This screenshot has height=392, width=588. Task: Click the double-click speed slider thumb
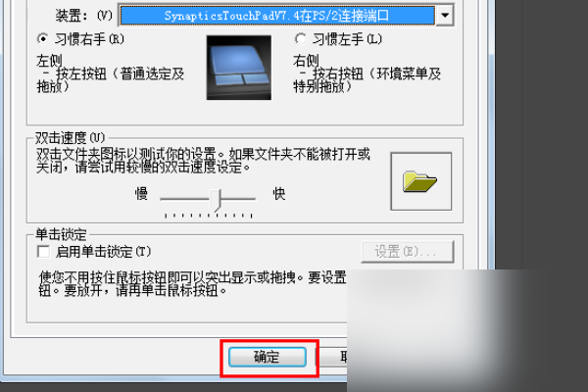pyautogui.click(x=216, y=200)
